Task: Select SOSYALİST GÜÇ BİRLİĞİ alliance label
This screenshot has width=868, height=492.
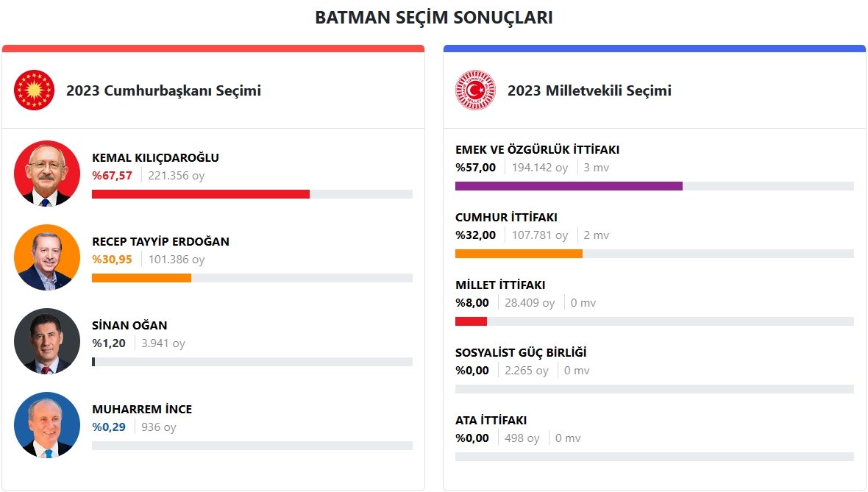Action: coord(521,352)
